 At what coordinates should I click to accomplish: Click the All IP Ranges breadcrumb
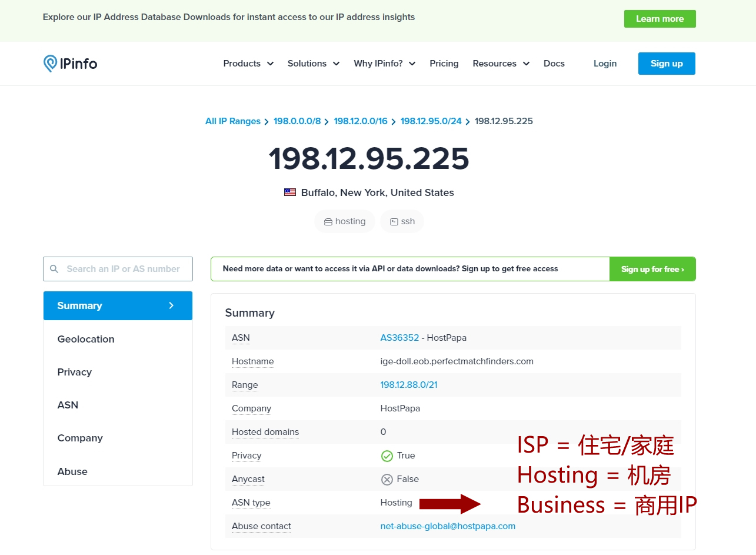pyautogui.click(x=233, y=121)
